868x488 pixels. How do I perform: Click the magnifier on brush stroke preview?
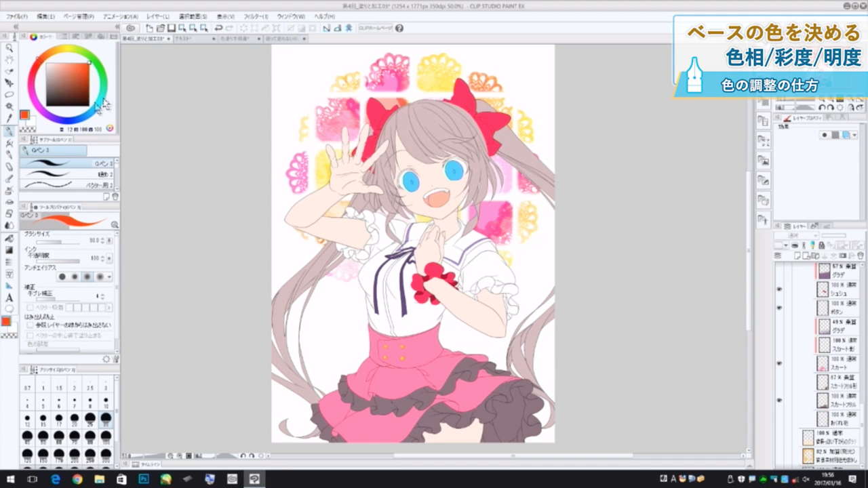pyautogui.click(x=115, y=224)
